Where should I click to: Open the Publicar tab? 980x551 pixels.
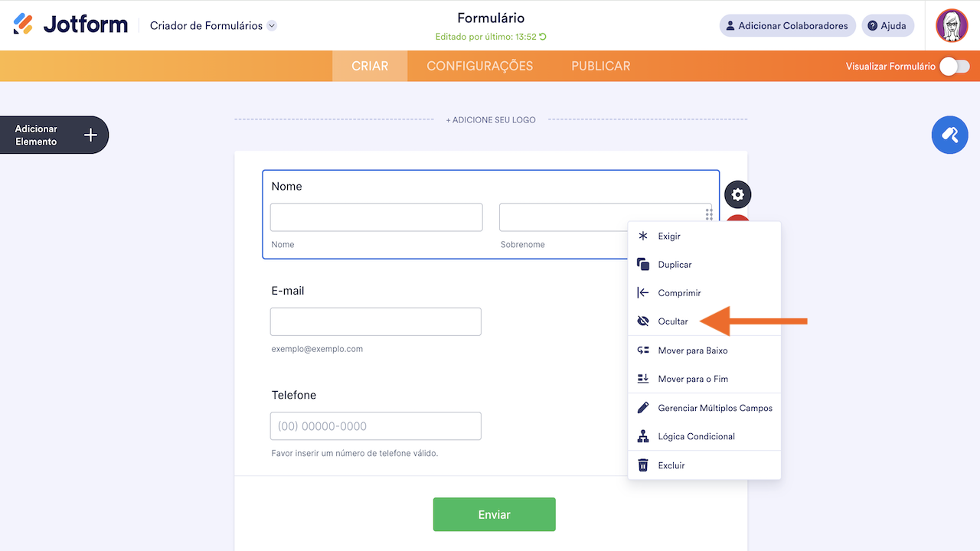pyautogui.click(x=600, y=66)
